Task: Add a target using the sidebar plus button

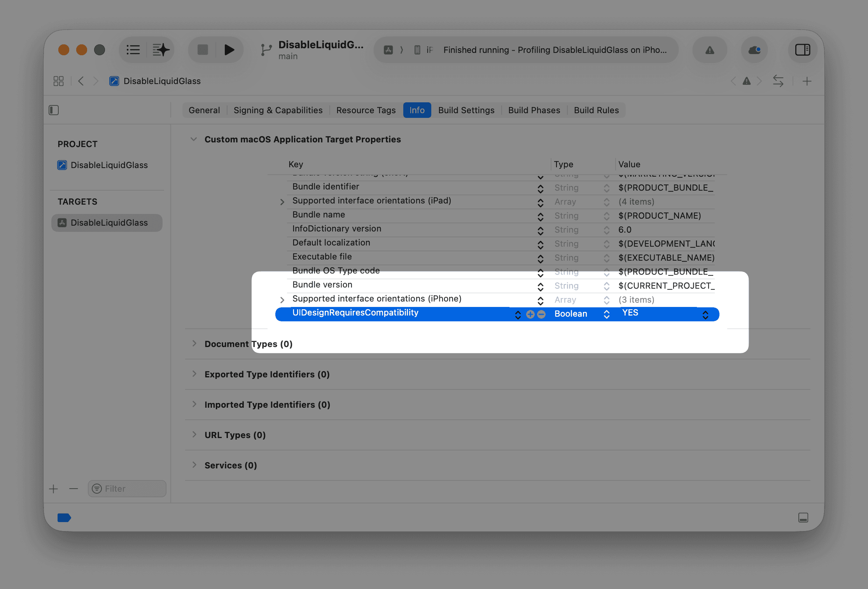Action: pos(53,489)
